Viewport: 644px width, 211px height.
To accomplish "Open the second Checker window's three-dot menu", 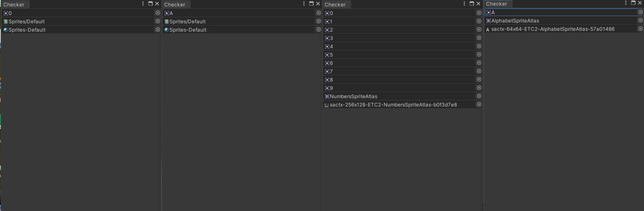I will pos(304,4).
